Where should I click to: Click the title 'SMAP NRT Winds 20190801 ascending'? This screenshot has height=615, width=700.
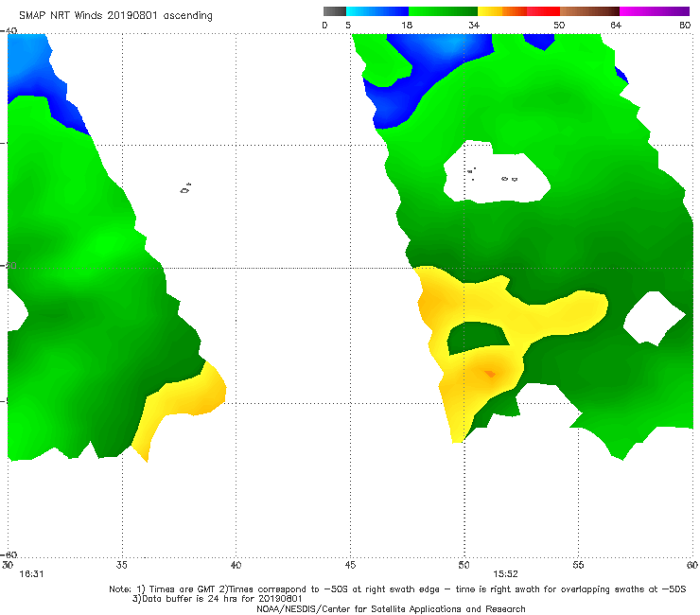[x=115, y=16]
